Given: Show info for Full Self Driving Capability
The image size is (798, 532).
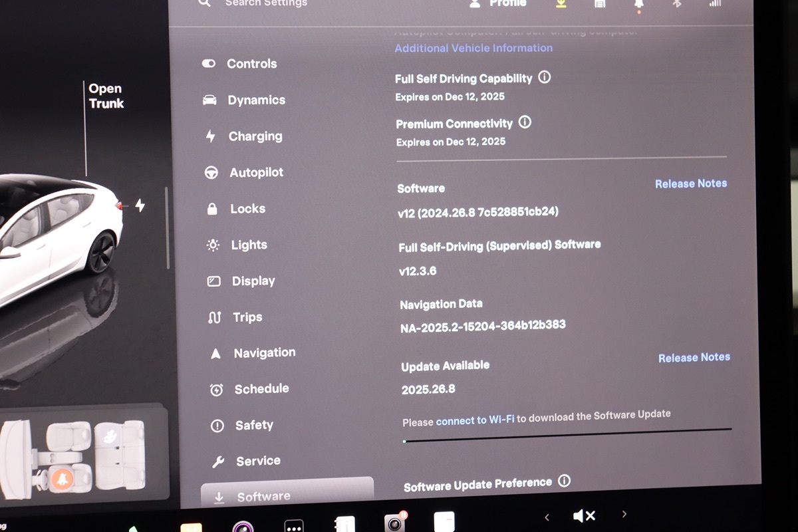Looking at the screenshot, I should pos(544,77).
